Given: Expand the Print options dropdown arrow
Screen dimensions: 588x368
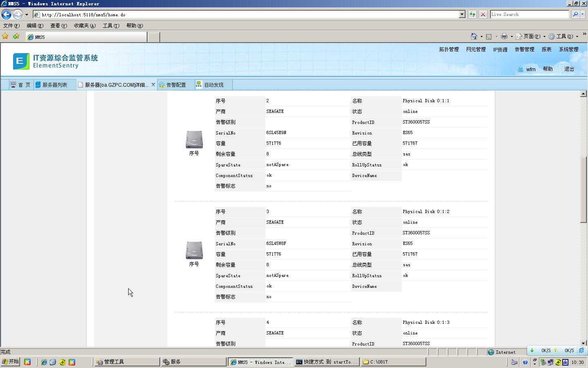Looking at the screenshot, I should pyautogui.click(x=512, y=36).
